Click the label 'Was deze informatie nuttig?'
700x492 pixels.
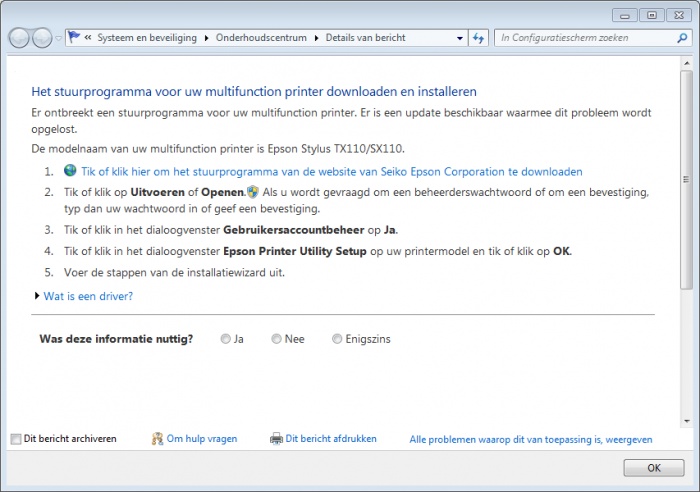[x=116, y=339]
